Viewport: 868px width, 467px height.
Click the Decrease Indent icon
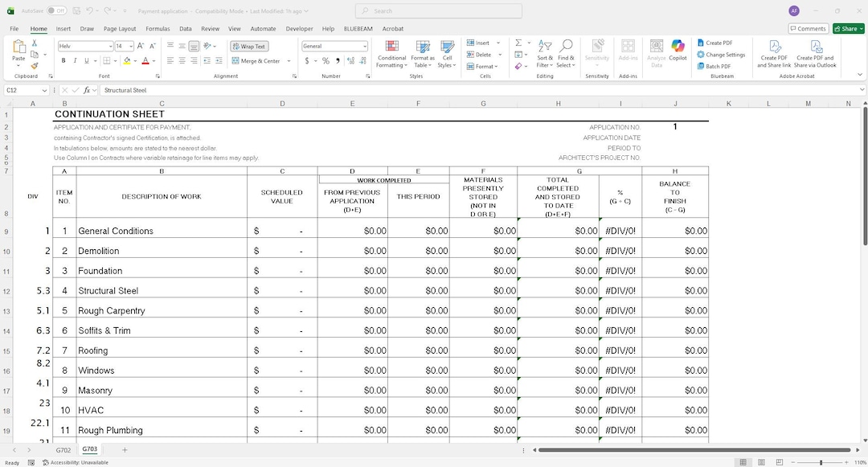click(x=207, y=61)
